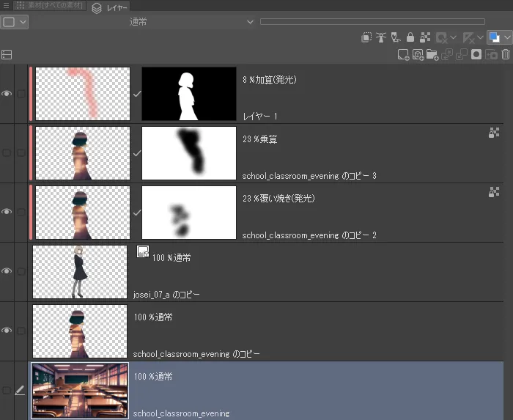513x420 pixels.
Task: Expand the ruler showing area dropdown arrow
Action: pos(480,37)
